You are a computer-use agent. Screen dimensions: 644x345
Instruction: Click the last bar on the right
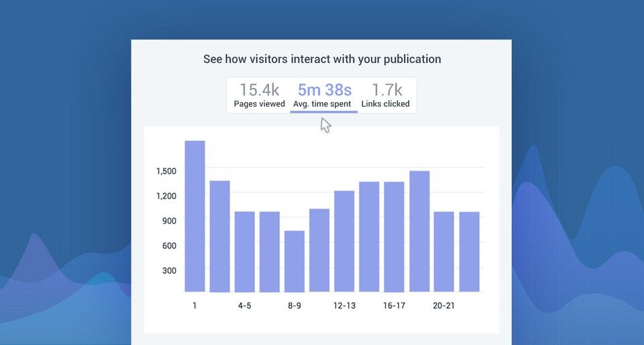coord(469,252)
